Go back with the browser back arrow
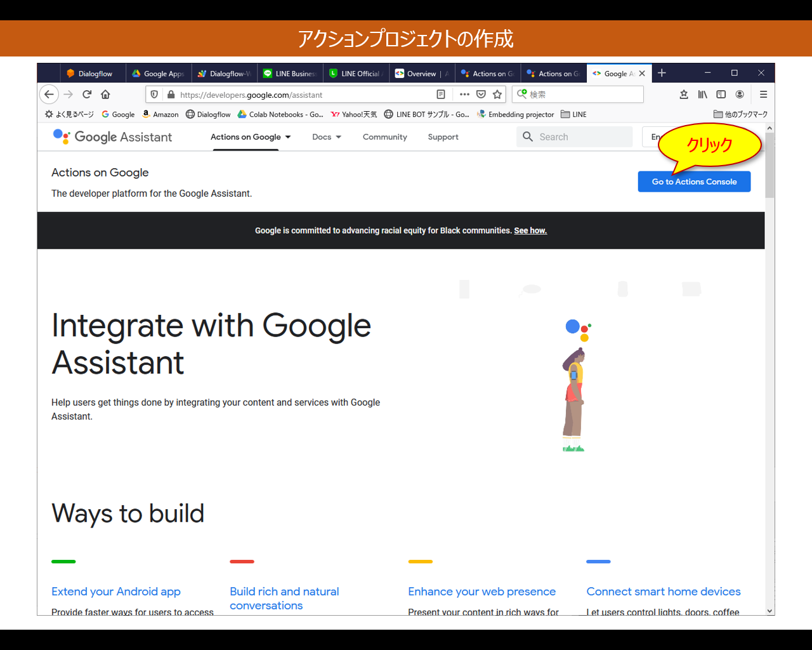This screenshot has height=650, width=812. tap(49, 94)
